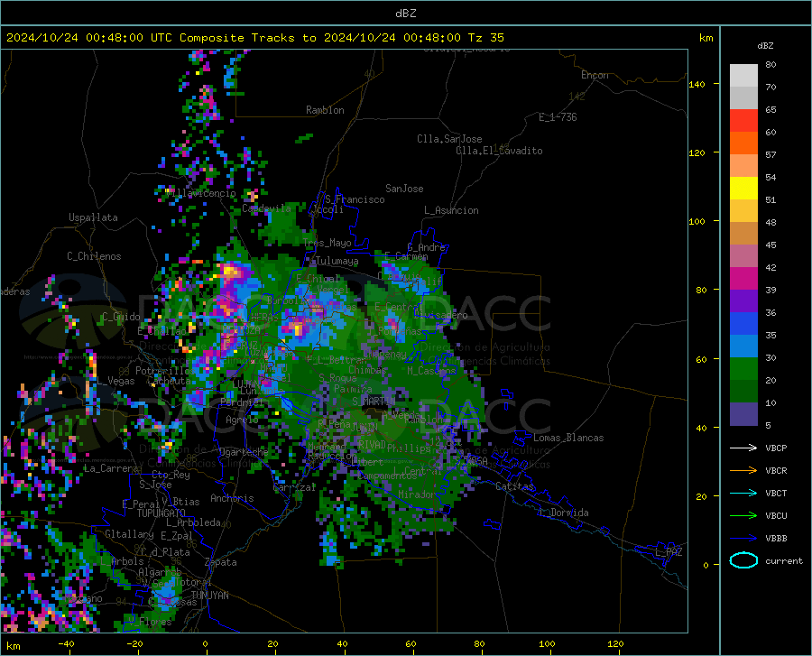Click the 'Tulumaya' map label
Screen dimensions: 812x656
click(337, 261)
